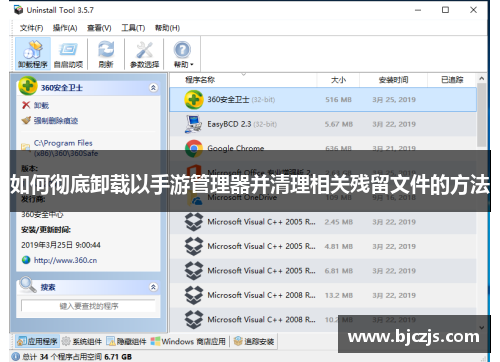Click the program list vertical scrollbar thumb
Image resolution: width=500 pixels, height=362 pixels.
481,115
